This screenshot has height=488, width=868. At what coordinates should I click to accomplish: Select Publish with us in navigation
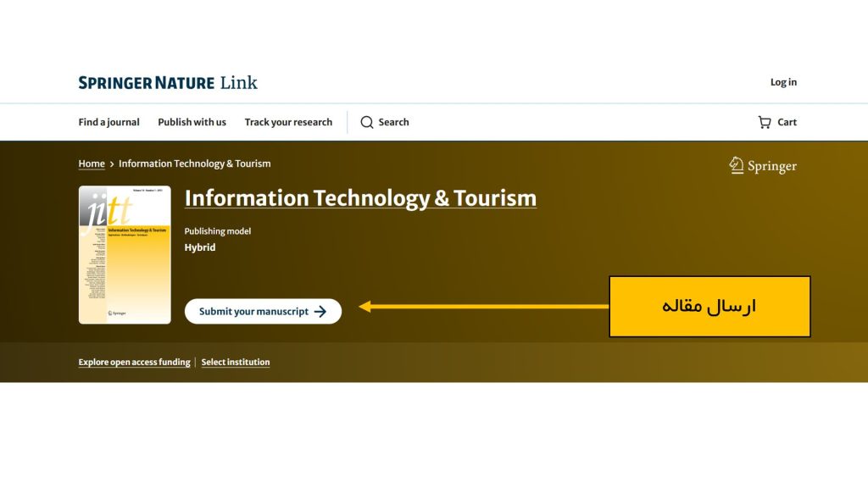[x=192, y=122]
